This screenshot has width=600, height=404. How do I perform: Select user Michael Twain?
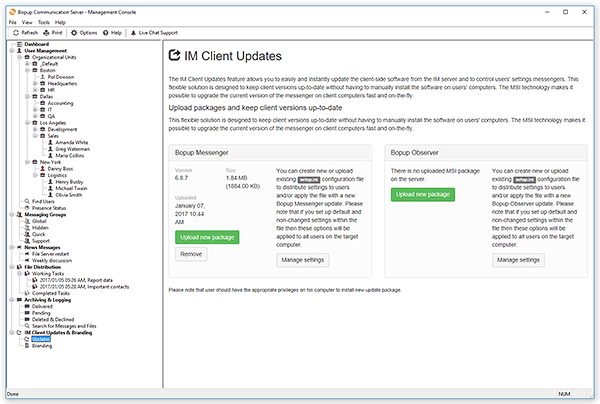71,188
